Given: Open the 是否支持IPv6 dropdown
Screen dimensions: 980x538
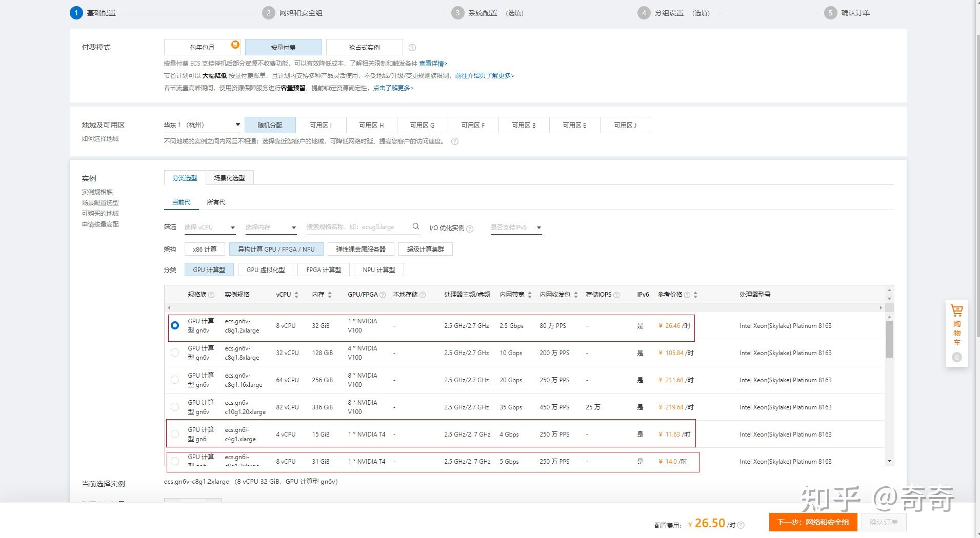Looking at the screenshot, I should point(516,227).
